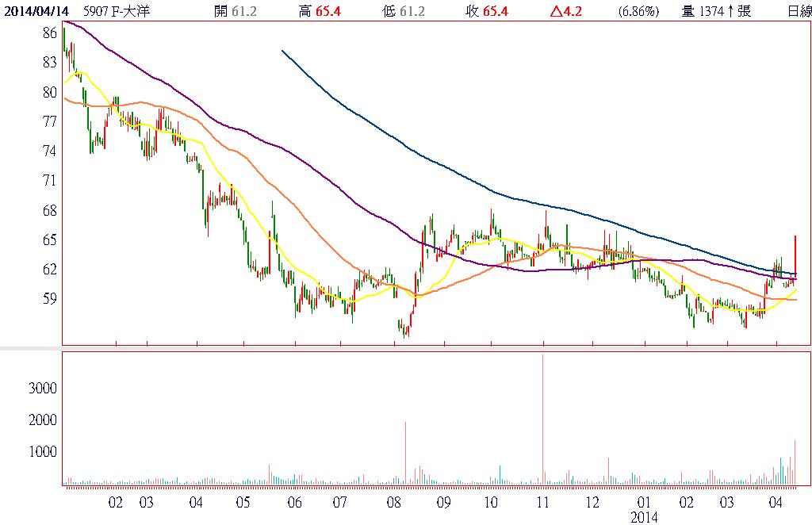Click the red △ price change symbol
This screenshot has width=812, height=525.
click(x=554, y=11)
